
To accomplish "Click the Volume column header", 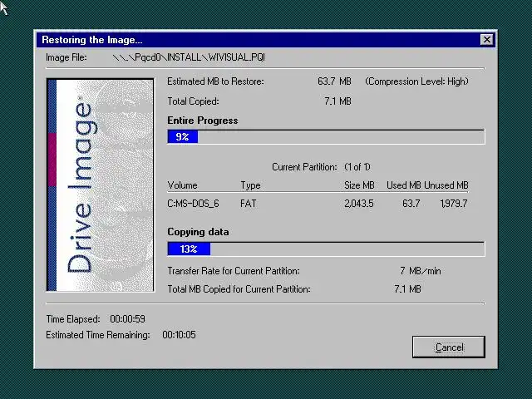I will coord(182,185).
